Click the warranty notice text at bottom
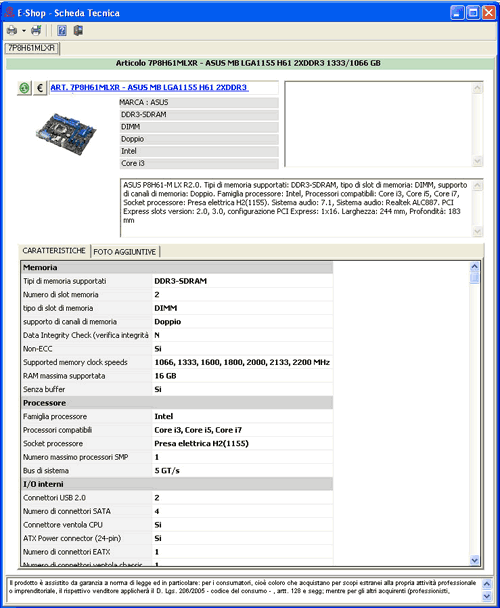This screenshot has height=608, width=500. coord(243,587)
